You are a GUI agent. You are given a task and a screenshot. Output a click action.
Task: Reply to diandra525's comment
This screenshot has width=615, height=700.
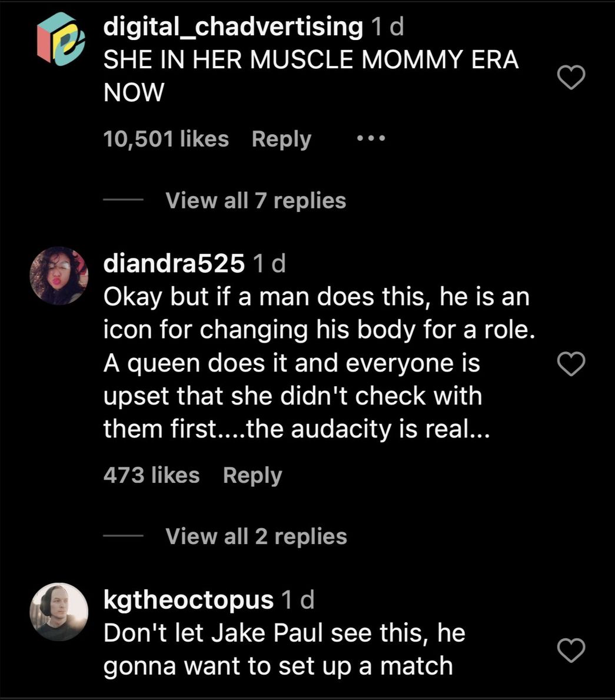coord(252,475)
